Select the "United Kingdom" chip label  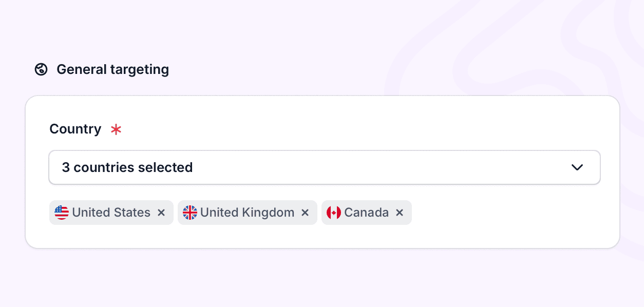[x=247, y=213]
